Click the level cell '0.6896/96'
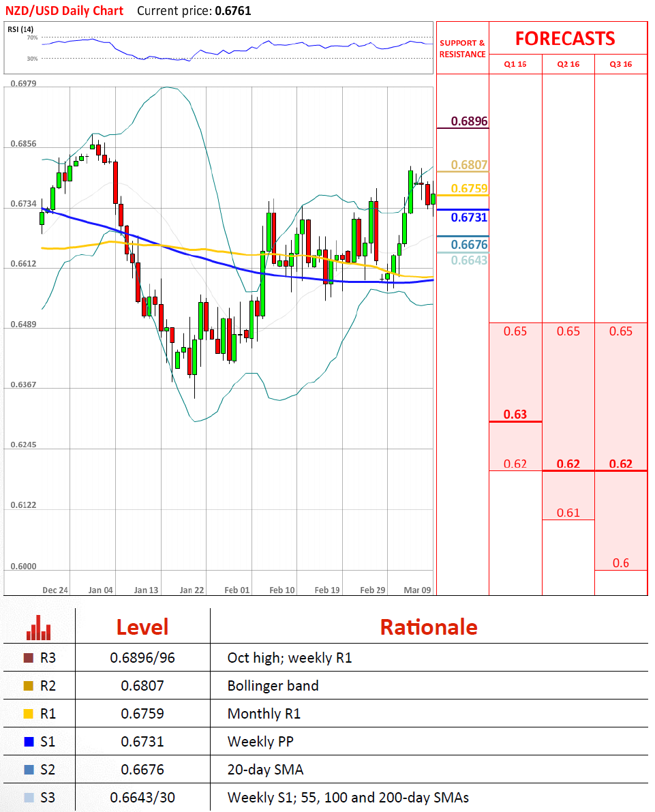Image resolution: width=655 pixels, height=812 pixels. [142, 658]
